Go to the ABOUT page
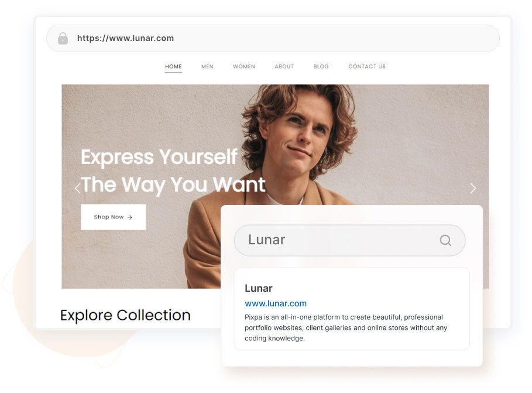532x393 pixels. pyautogui.click(x=284, y=67)
